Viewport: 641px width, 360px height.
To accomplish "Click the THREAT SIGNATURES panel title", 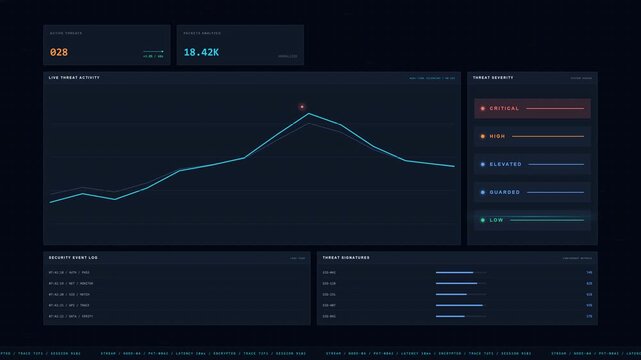I will [346, 258].
